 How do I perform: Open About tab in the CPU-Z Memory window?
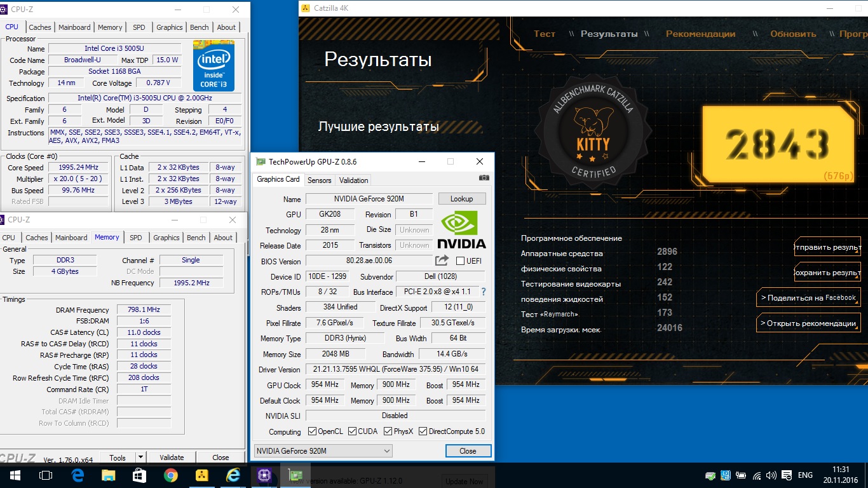click(x=223, y=238)
